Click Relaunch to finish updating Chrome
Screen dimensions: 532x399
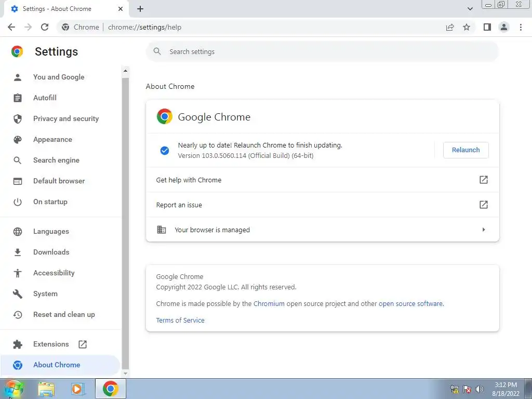[466, 150]
